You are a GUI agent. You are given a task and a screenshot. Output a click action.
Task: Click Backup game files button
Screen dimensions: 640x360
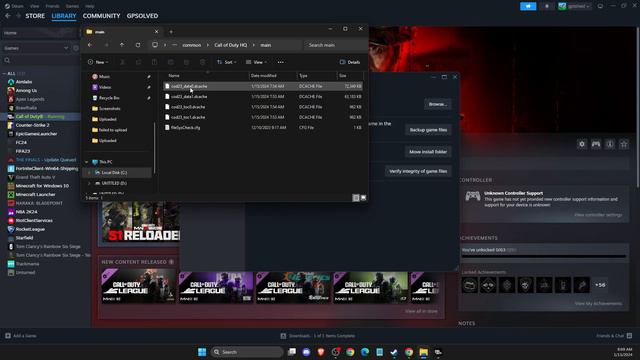[x=428, y=130]
